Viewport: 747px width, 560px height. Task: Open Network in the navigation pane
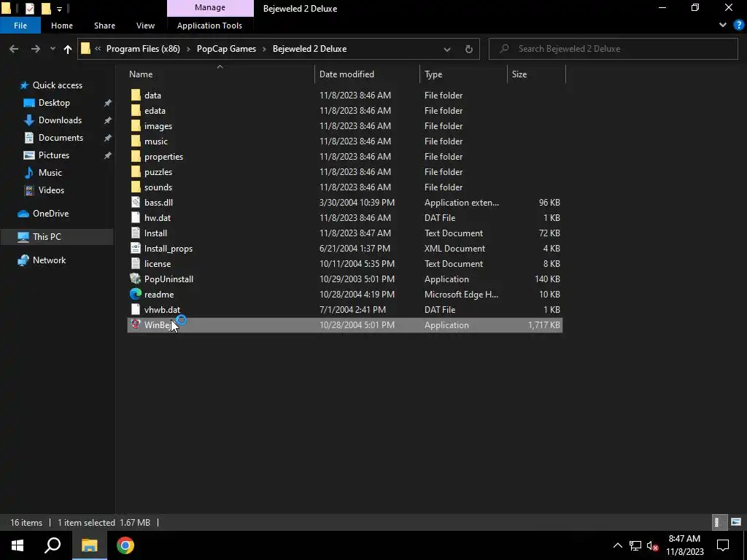coord(49,260)
